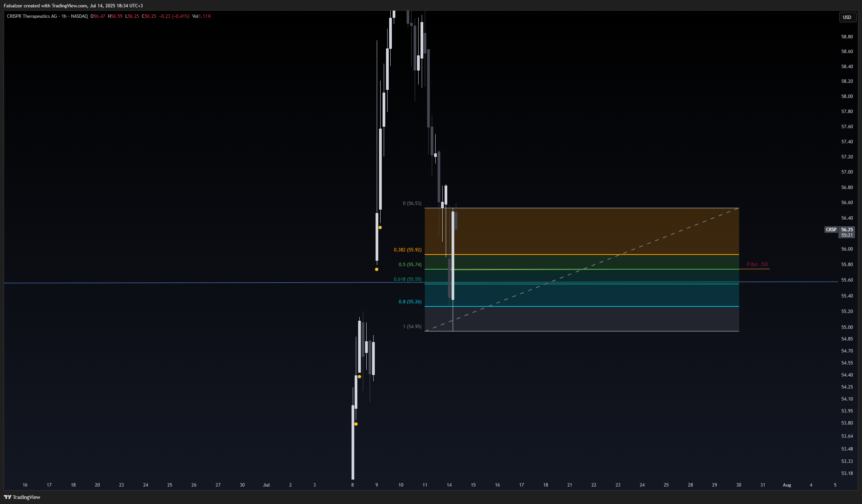Click the topmost yellow marker dot on chart
Screen dimensions: 862x504
[380, 227]
